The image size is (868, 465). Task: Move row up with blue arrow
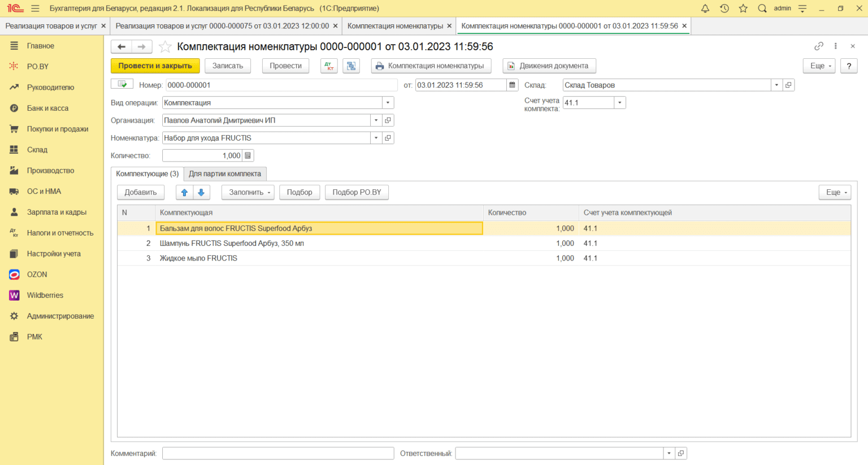click(x=184, y=193)
